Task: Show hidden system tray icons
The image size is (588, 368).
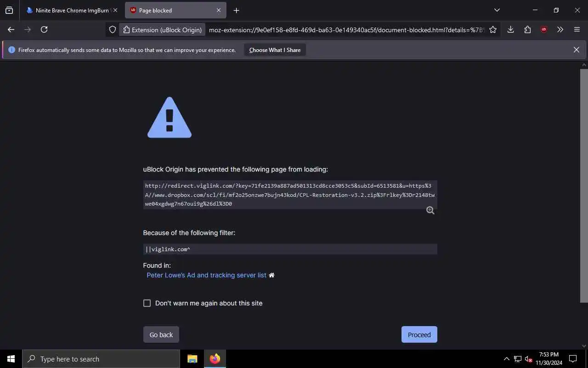Action: point(506,359)
